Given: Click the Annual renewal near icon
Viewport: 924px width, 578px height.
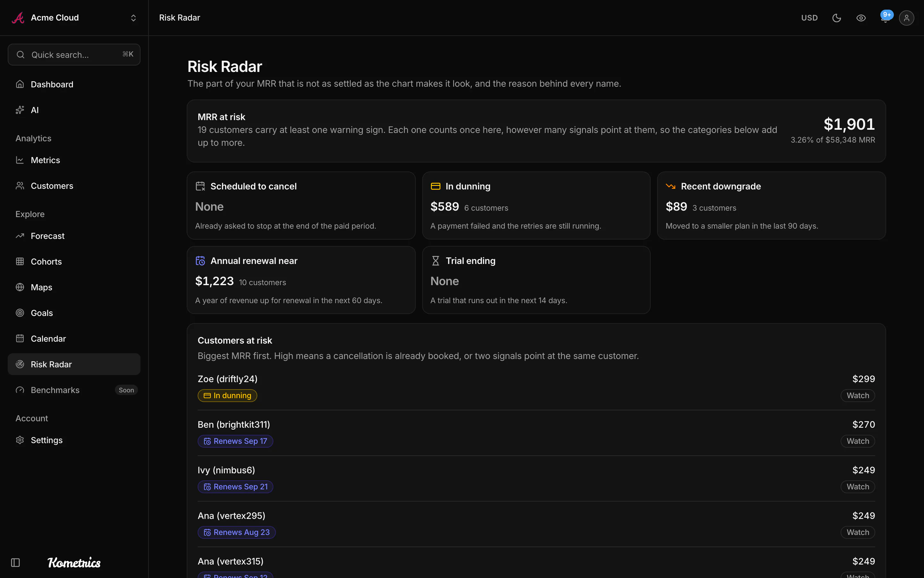Looking at the screenshot, I should pyautogui.click(x=201, y=261).
